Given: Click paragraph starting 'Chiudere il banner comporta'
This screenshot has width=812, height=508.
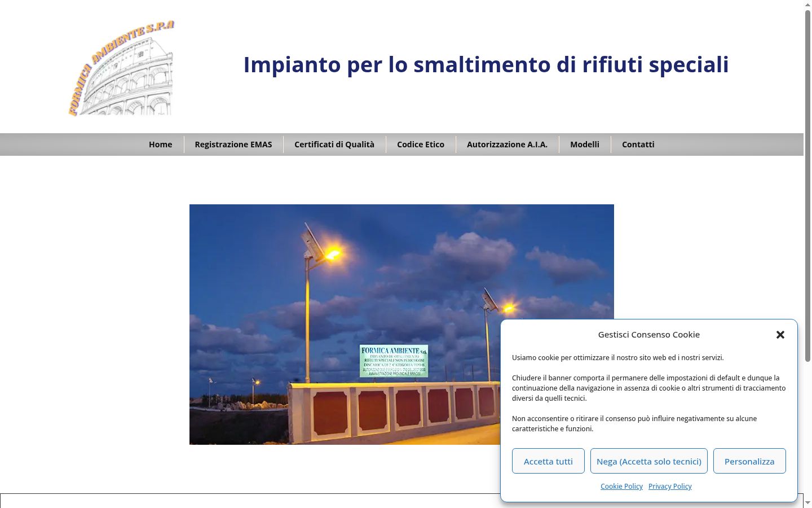Looking at the screenshot, I should point(649,388).
